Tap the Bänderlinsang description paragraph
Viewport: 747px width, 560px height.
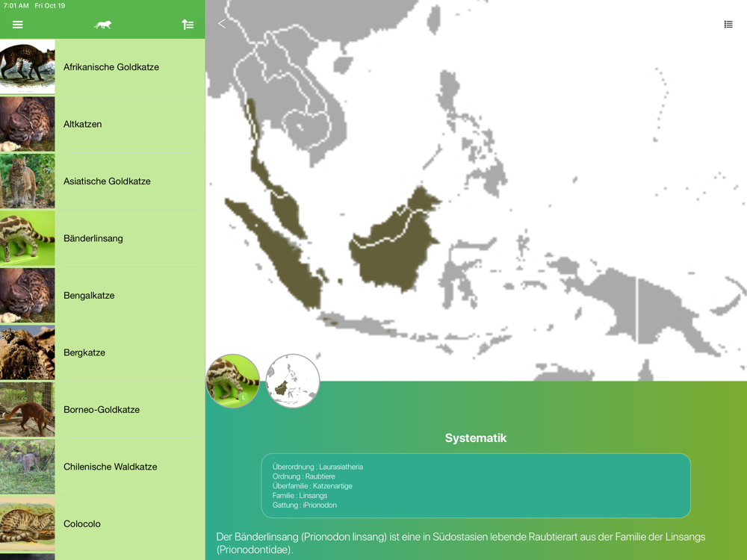pyautogui.click(x=461, y=544)
